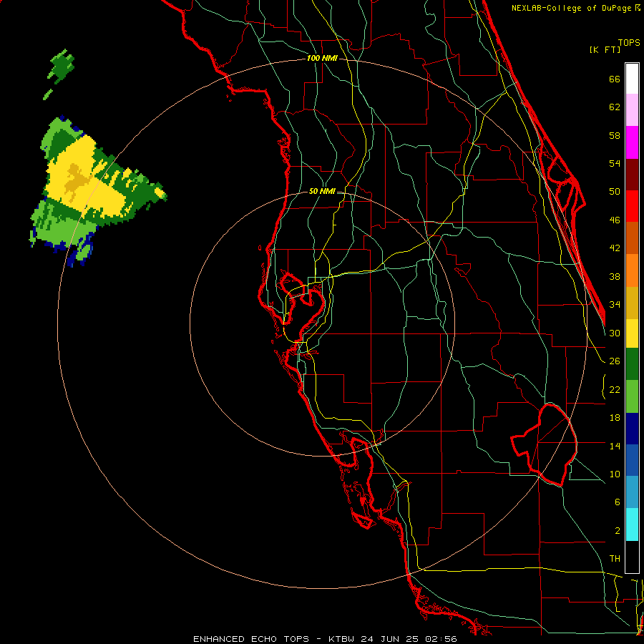This screenshot has height=644, width=644.
Task: Click the 50 NMI range ring label
Action: (x=322, y=191)
